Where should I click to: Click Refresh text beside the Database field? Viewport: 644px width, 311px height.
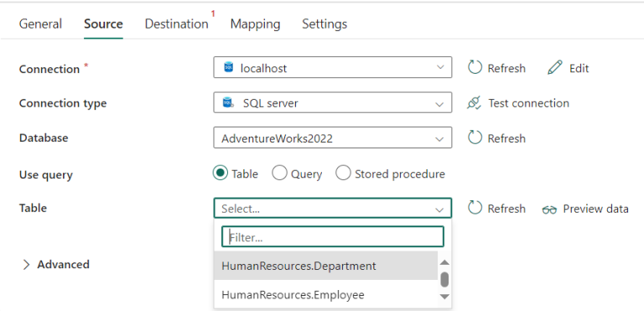tap(506, 138)
